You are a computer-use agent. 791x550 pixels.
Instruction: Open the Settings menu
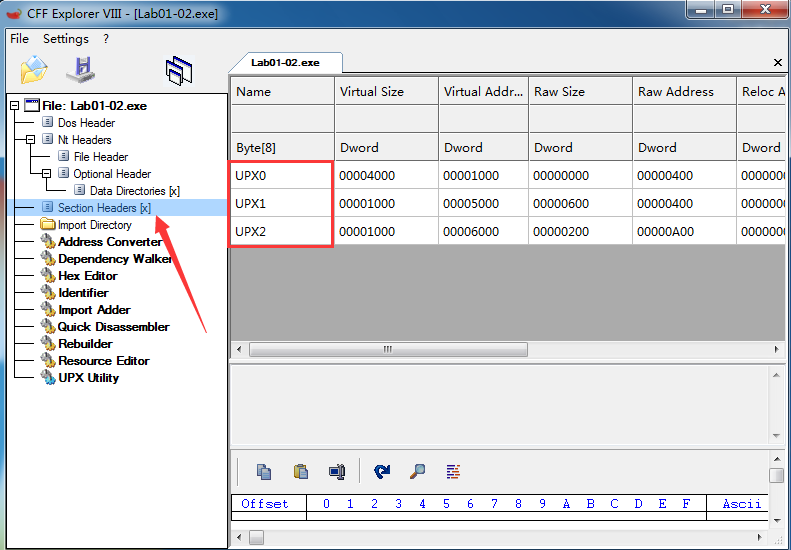(66, 39)
